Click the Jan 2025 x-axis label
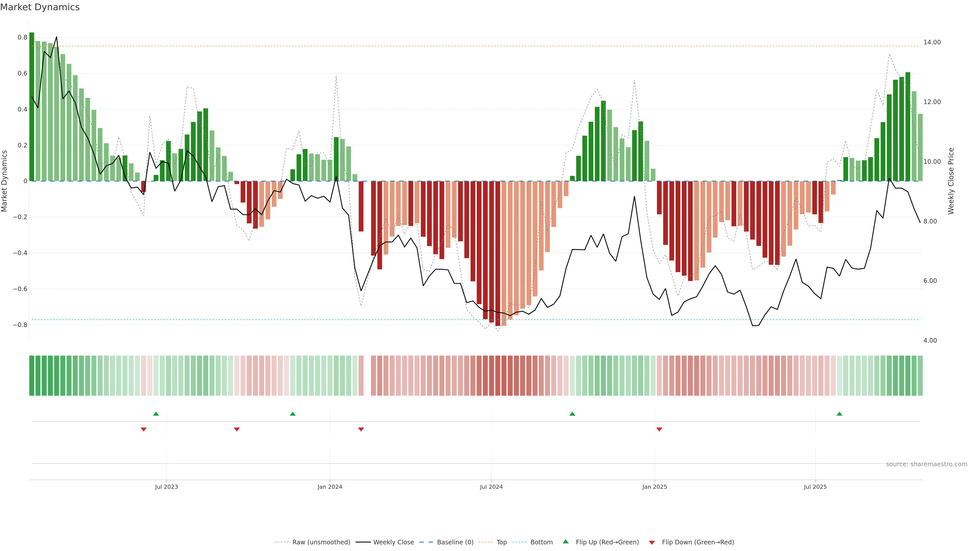Screen dimensions: 980x551 [654, 487]
